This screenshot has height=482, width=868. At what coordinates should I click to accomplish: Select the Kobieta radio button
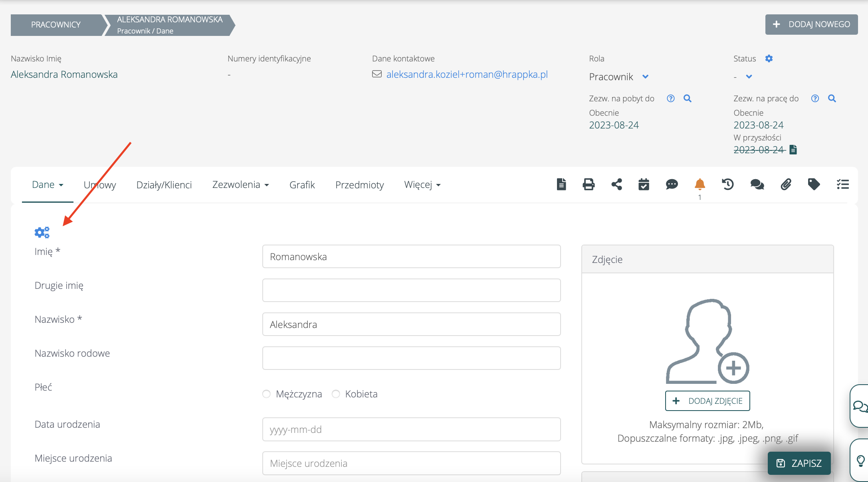pyautogui.click(x=336, y=394)
